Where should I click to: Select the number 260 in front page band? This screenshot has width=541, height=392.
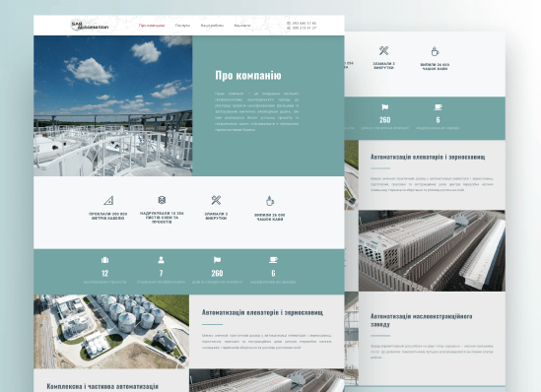pyautogui.click(x=217, y=274)
